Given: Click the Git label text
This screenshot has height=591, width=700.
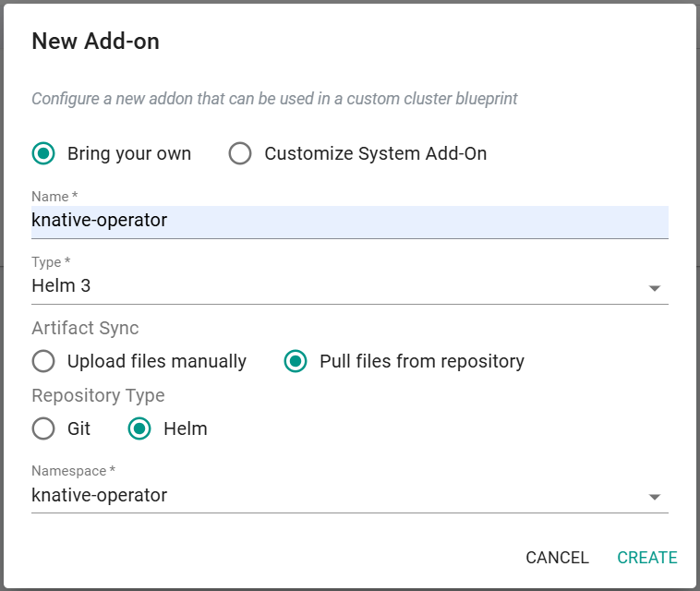Looking at the screenshot, I should pyautogui.click(x=78, y=428).
